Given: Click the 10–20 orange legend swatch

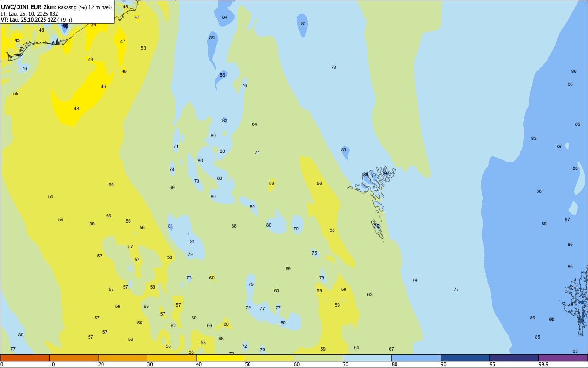Looking at the screenshot, I should 73,357.
